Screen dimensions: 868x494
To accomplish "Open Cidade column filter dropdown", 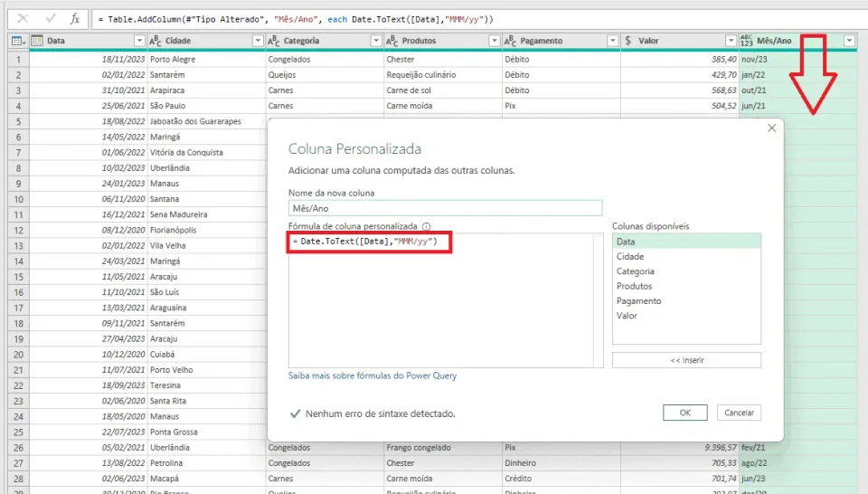I will 258,41.
